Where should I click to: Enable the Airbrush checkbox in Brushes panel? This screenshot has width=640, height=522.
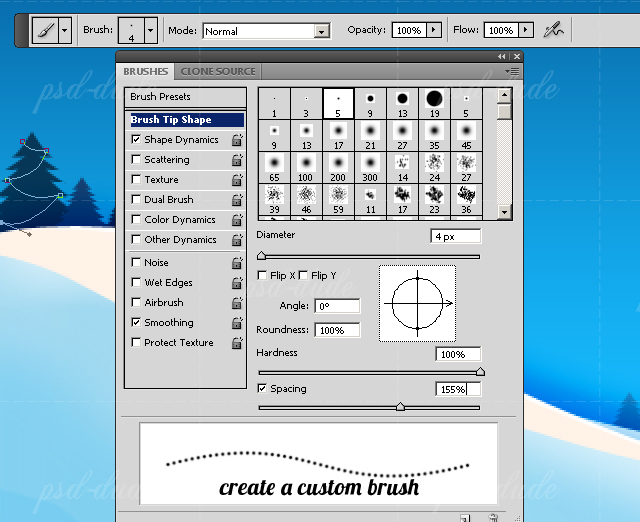click(x=136, y=302)
